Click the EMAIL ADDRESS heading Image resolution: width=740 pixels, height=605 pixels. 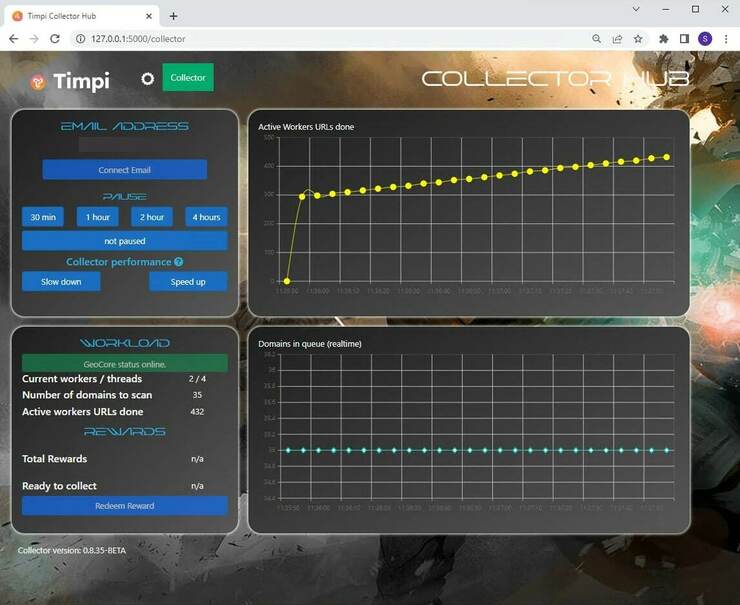125,126
